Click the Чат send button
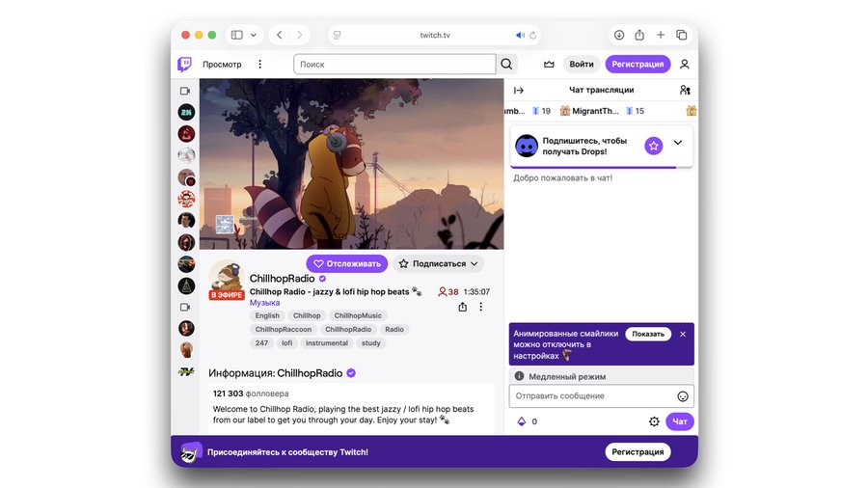868x488 pixels. [680, 421]
